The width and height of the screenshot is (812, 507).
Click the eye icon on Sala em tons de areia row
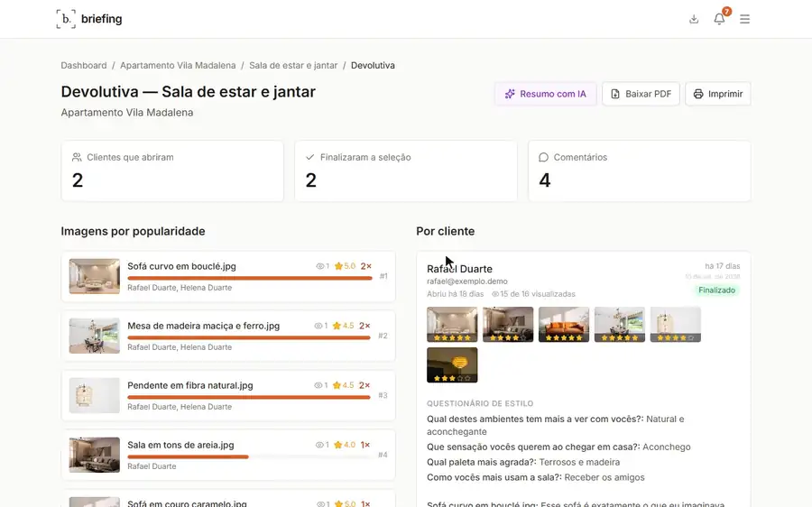[x=319, y=445]
